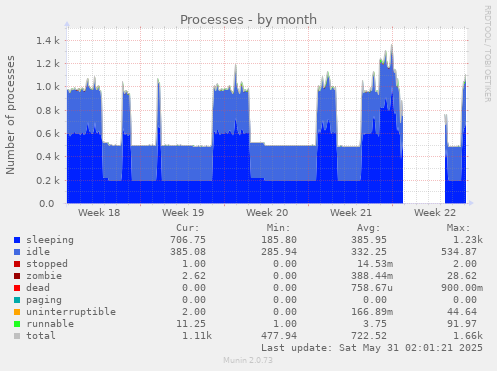Click idle maximum value 534.87
497x371 pixels.
(x=459, y=252)
